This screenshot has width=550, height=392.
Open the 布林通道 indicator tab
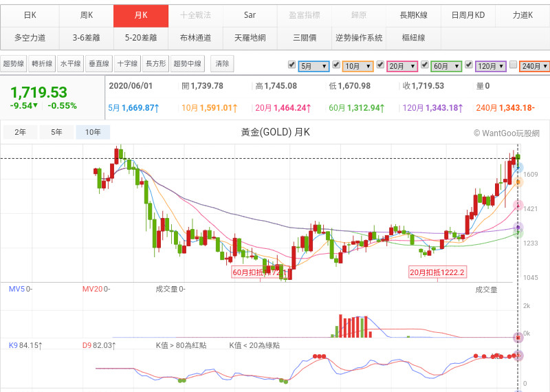[x=195, y=38]
